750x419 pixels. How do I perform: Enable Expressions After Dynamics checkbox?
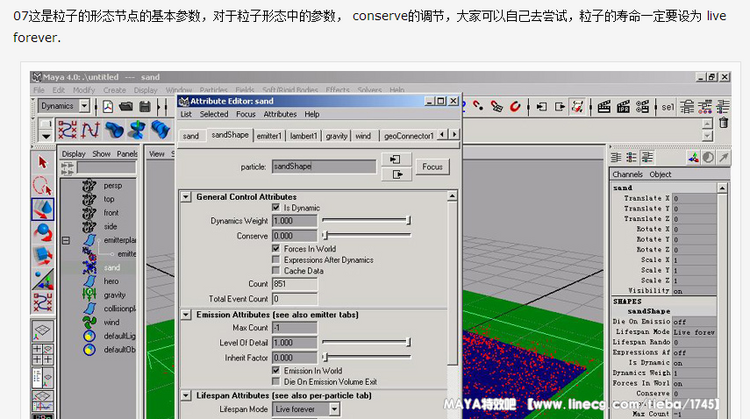276,260
